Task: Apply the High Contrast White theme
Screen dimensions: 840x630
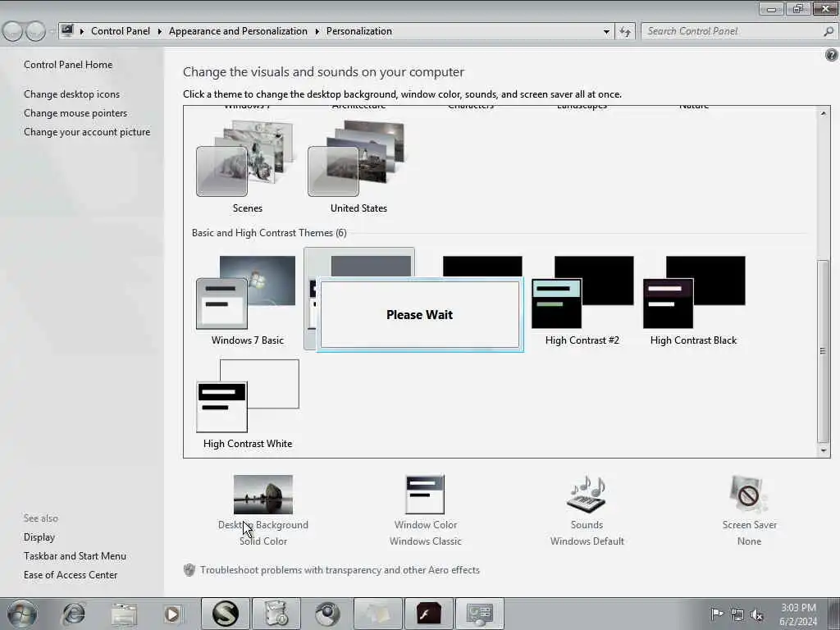Action: click(247, 404)
